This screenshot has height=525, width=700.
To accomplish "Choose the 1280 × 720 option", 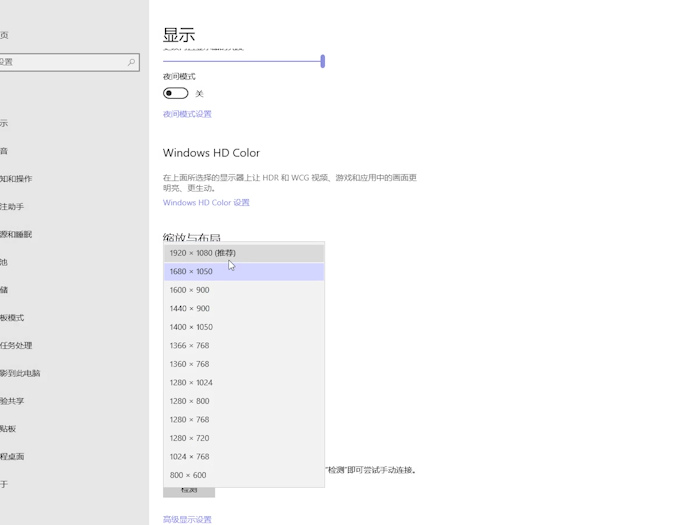I will (244, 438).
